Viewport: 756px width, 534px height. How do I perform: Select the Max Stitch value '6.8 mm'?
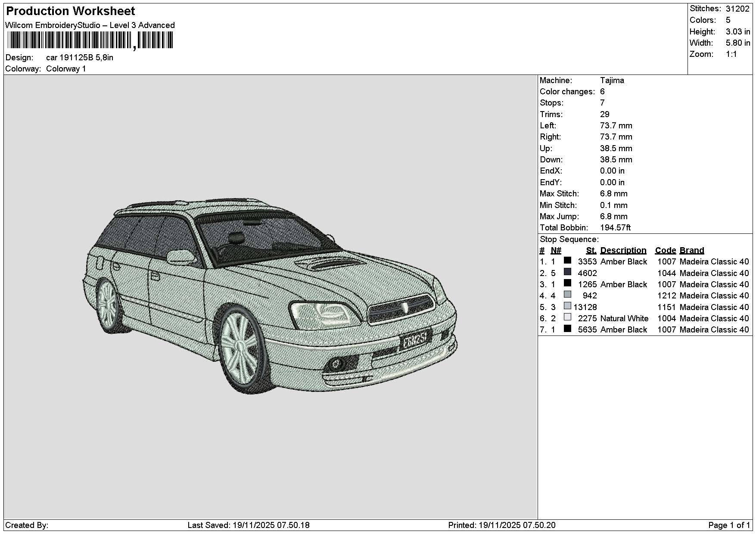click(x=614, y=194)
